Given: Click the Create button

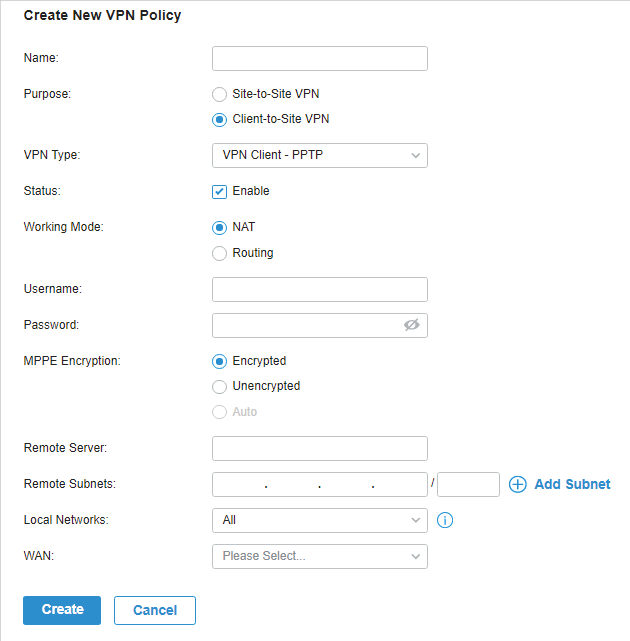Looking at the screenshot, I should pyautogui.click(x=62, y=610).
